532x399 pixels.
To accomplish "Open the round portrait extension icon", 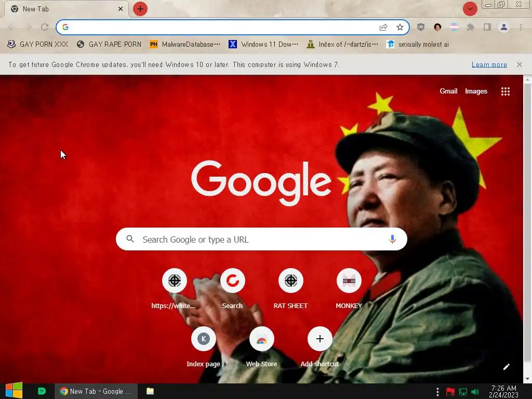I will pyautogui.click(x=437, y=27).
